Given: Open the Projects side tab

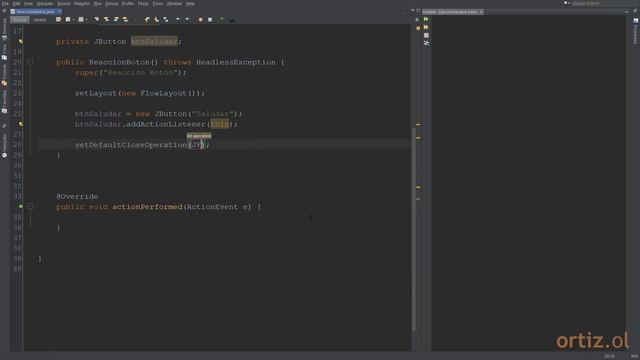Looking at the screenshot, I should pyautogui.click(x=4, y=75).
